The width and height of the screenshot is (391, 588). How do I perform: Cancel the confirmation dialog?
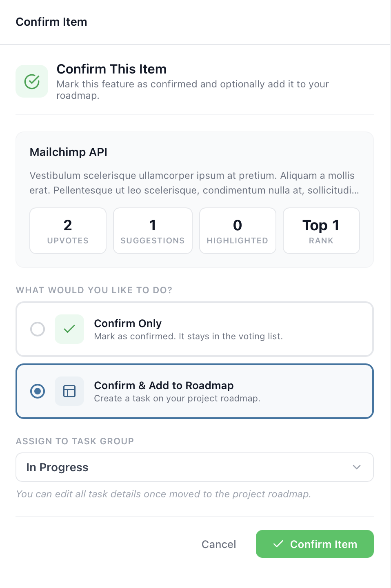pyautogui.click(x=219, y=544)
